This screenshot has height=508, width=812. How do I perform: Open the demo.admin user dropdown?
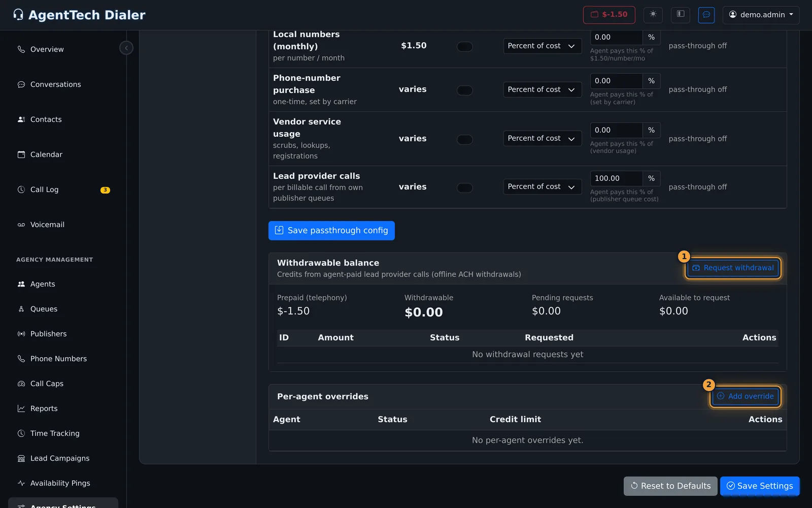761,15
